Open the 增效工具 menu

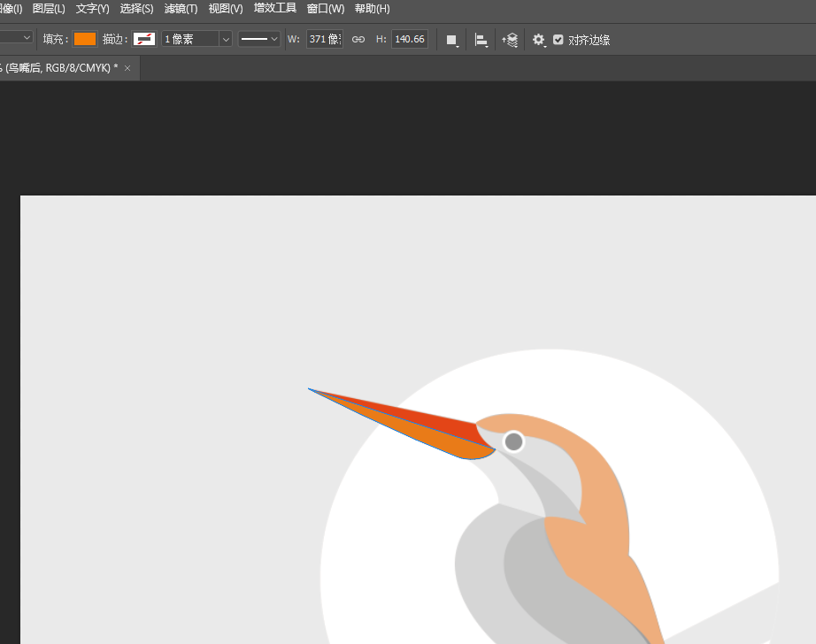click(274, 8)
